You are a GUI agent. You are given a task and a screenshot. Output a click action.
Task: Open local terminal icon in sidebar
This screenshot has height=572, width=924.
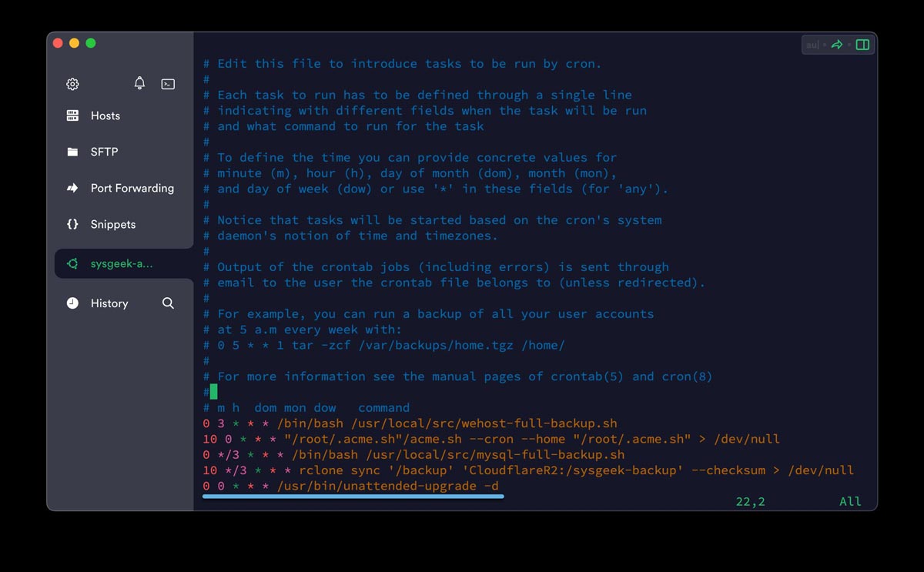pyautogui.click(x=168, y=84)
